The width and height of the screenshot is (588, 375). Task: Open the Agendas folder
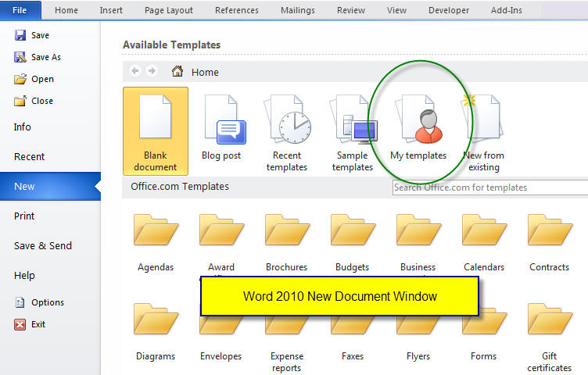[x=156, y=230]
